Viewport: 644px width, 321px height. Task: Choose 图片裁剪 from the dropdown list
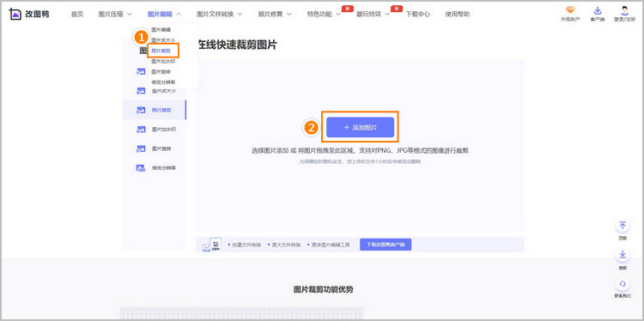(161, 51)
